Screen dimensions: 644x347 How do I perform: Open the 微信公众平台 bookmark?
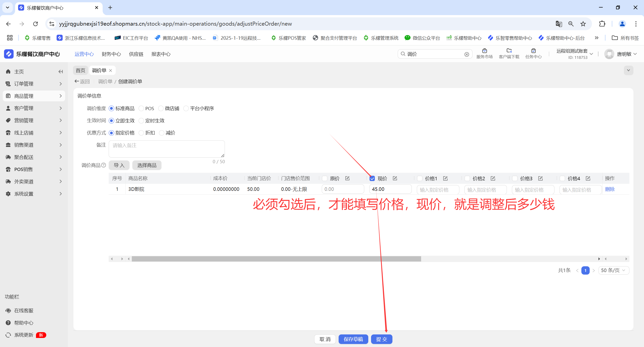[x=422, y=38]
